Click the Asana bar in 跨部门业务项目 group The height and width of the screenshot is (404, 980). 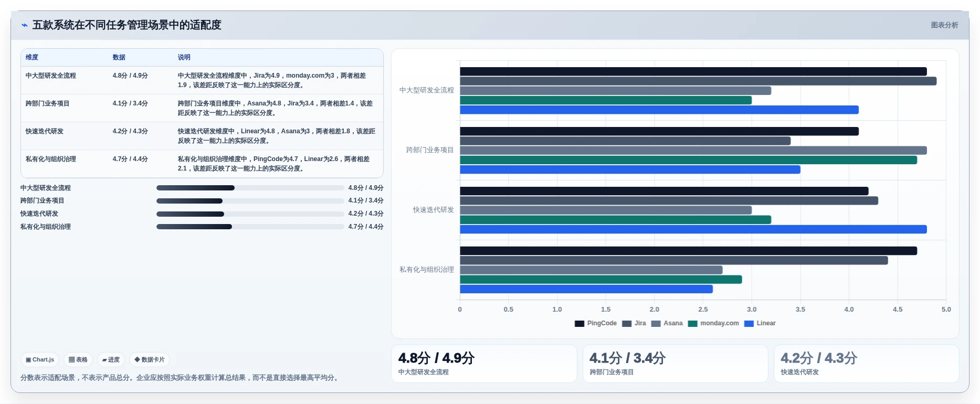[x=693, y=151]
